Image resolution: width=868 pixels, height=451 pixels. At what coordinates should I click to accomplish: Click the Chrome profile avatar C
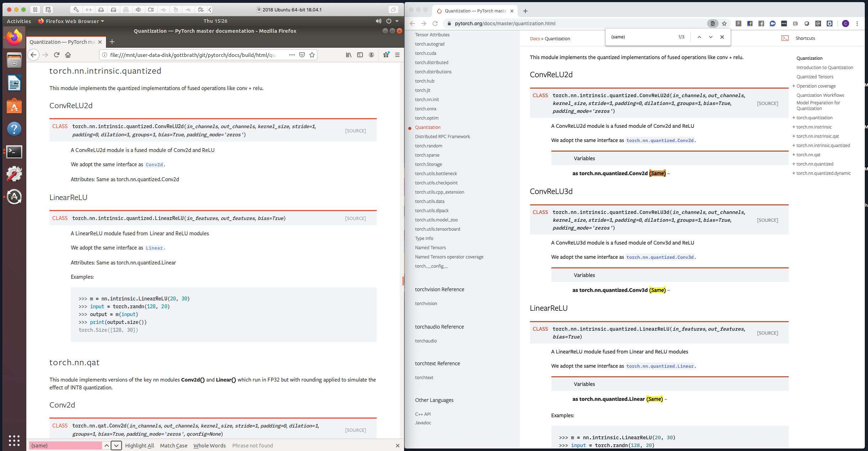pos(846,24)
